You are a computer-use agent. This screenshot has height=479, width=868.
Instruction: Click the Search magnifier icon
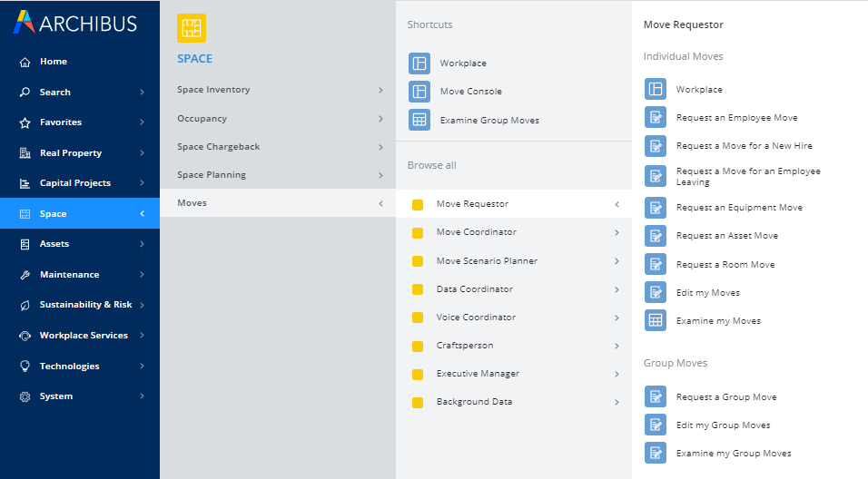click(25, 92)
